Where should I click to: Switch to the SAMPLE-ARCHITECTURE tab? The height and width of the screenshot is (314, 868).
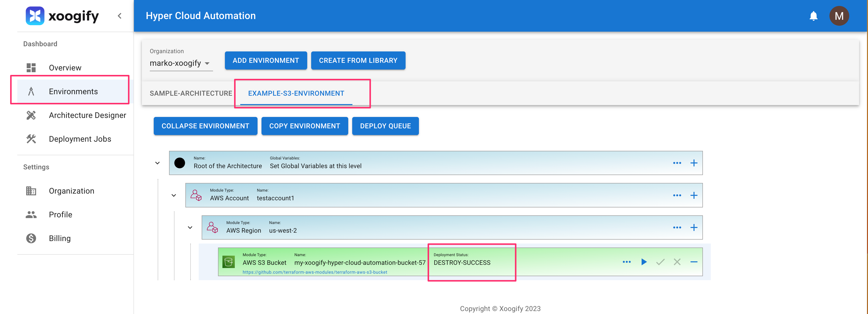click(191, 93)
